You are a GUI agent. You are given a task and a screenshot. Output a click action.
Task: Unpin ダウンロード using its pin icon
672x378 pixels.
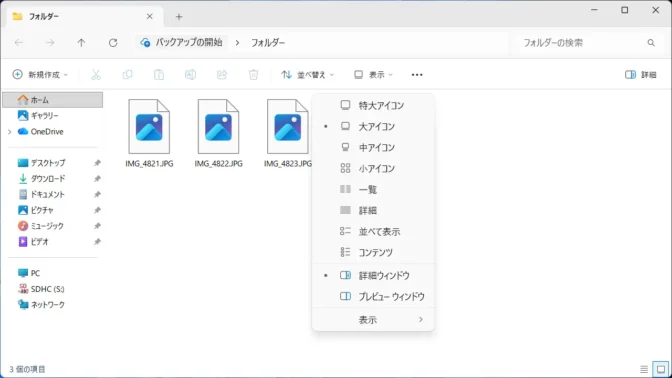(97, 179)
